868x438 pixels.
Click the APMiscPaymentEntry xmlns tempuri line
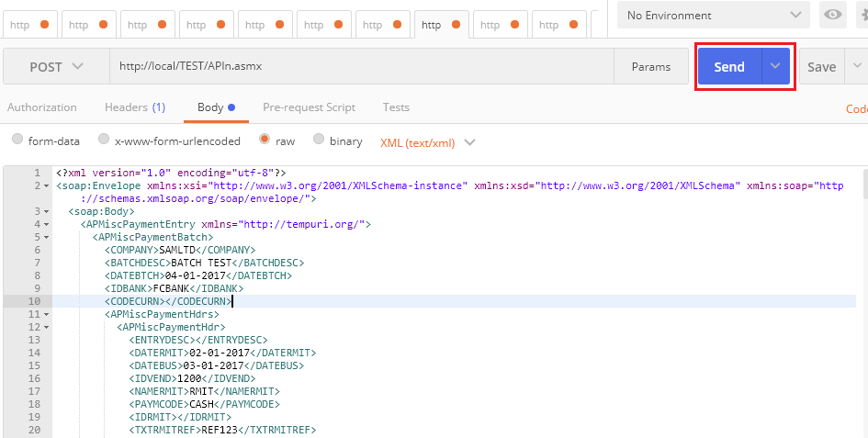tap(225, 224)
